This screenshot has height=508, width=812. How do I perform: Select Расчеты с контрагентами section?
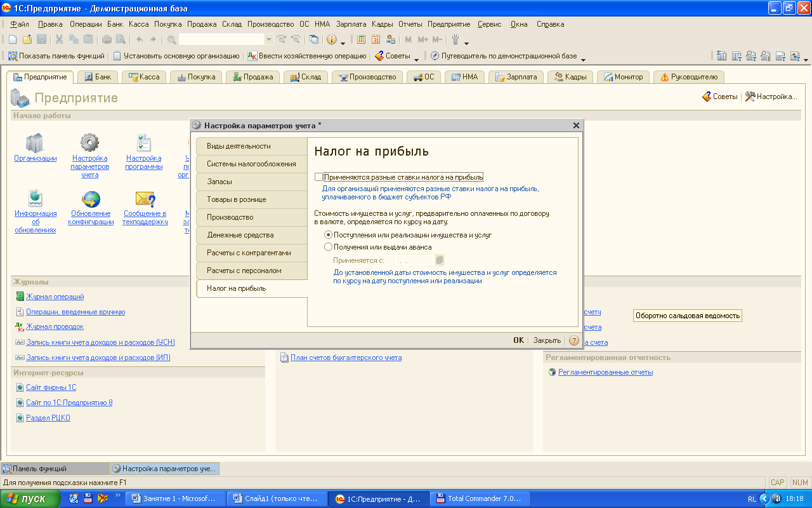(252, 253)
